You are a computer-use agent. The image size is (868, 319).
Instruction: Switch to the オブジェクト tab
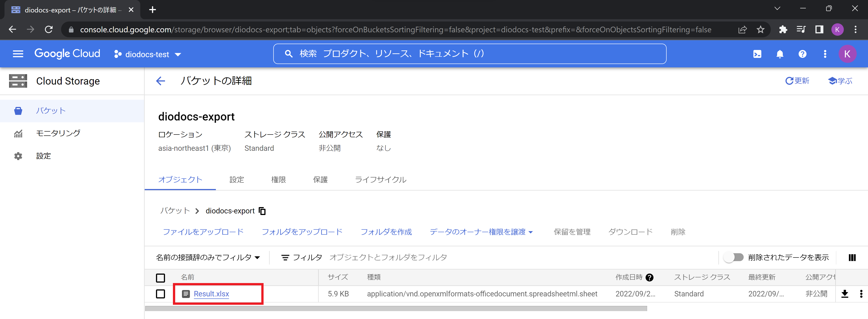[x=180, y=180]
